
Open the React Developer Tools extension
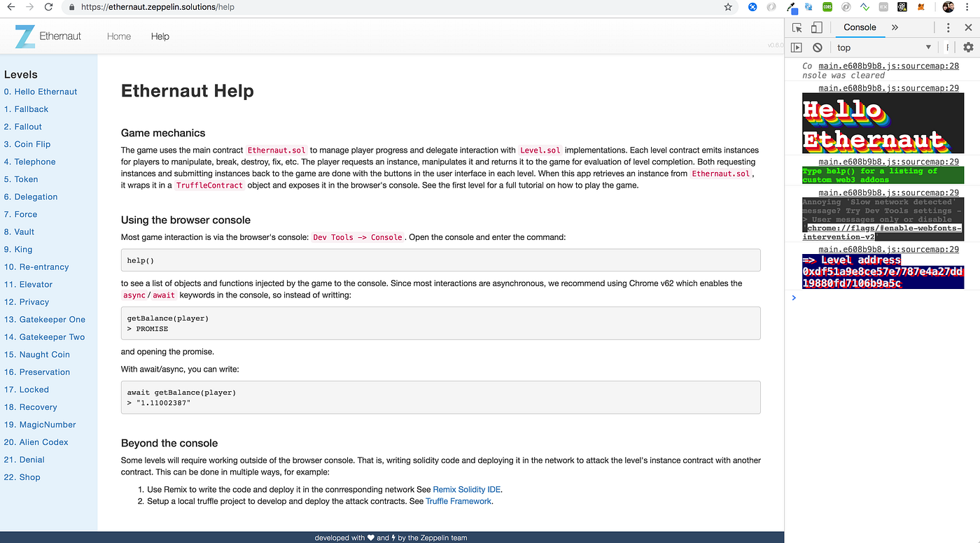(902, 7)
